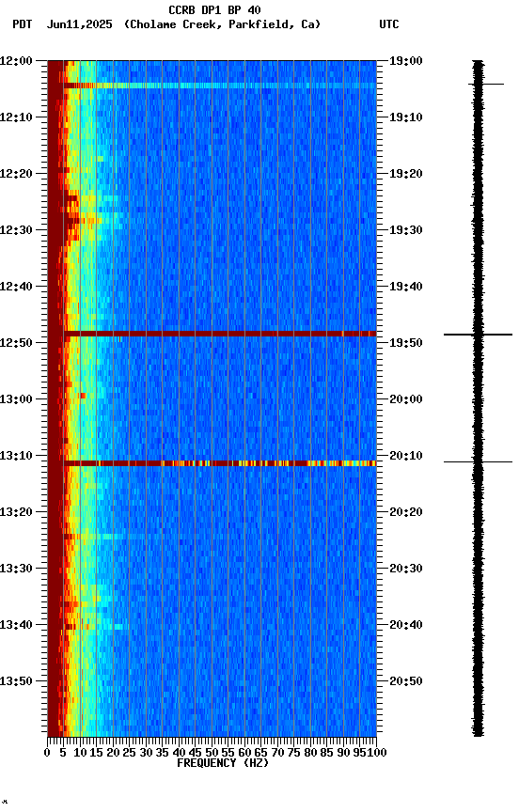Click the 0 frequency tick label

coord(47,753)
